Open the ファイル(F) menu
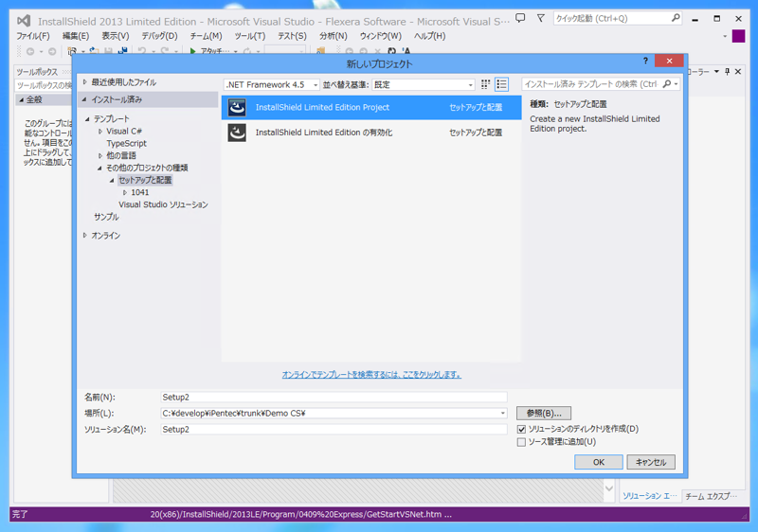 click(33, 36)
